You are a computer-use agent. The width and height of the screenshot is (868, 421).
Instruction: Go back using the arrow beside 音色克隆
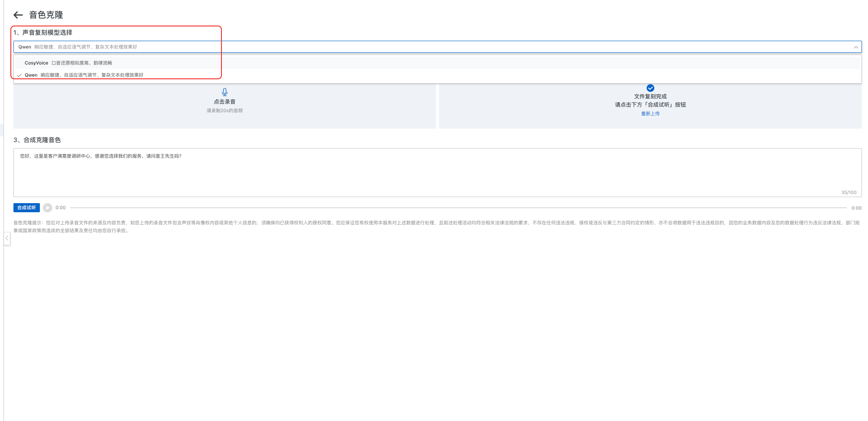(18, 15)
